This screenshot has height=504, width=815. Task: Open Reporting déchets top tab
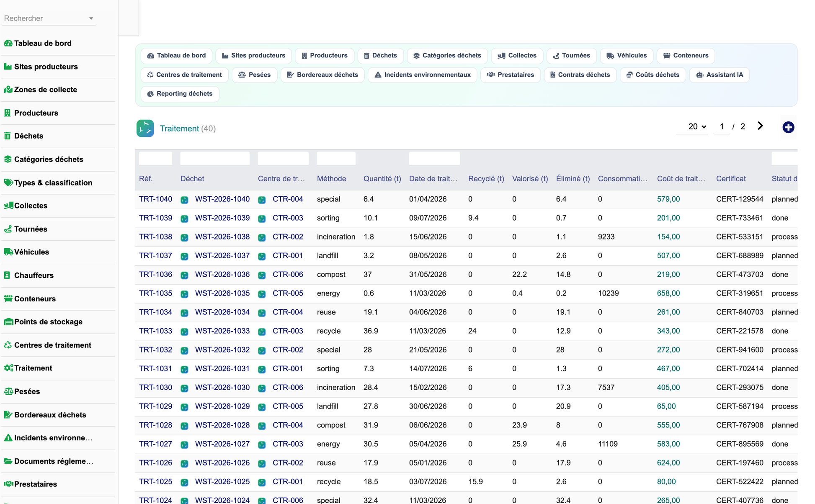pos(180,94)
